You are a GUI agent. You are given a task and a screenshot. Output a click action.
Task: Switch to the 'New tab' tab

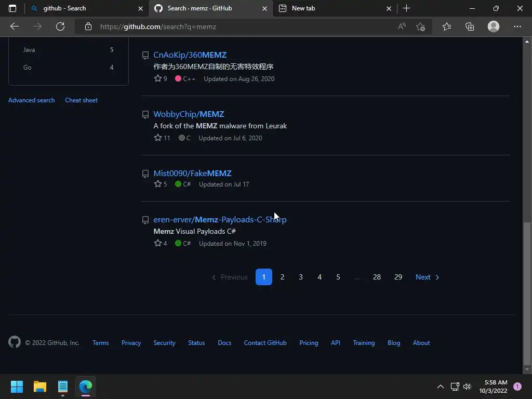[x=335, y=8]
